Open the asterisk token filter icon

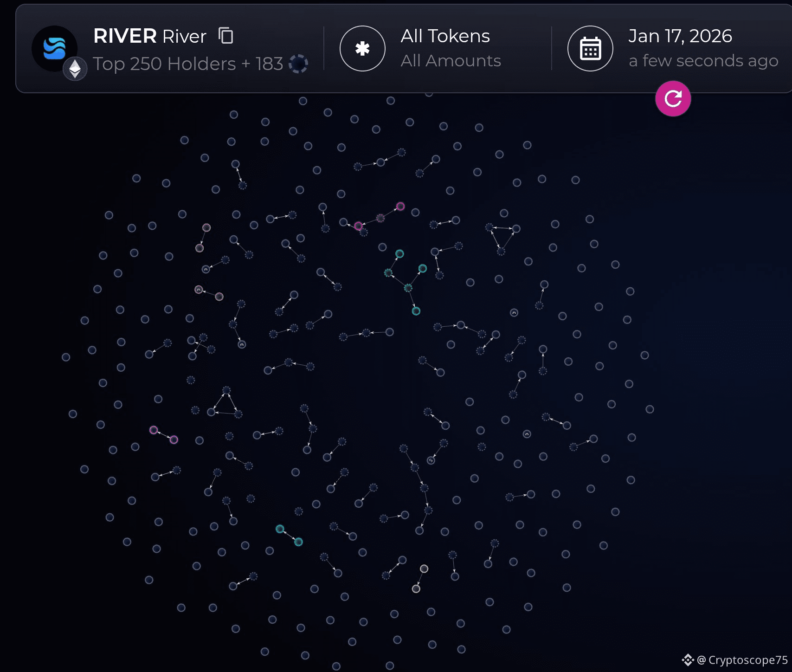tap(362, 48)
